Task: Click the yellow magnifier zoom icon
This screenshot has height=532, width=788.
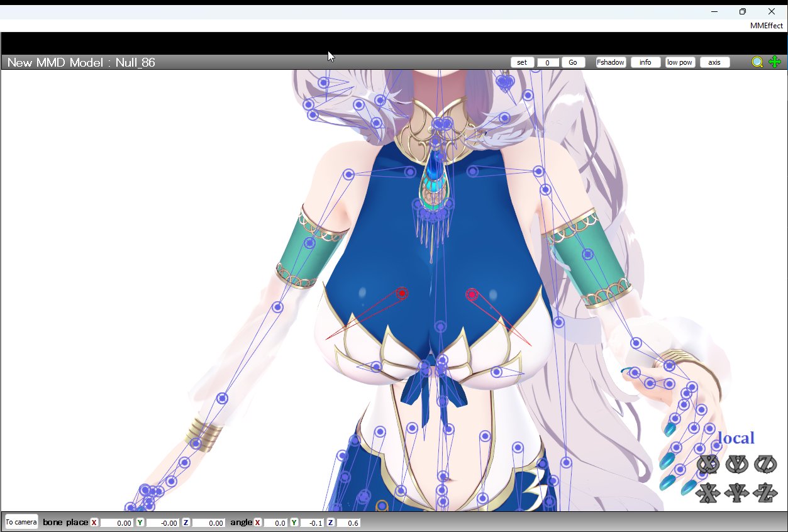Action: (x=757, y=62)
